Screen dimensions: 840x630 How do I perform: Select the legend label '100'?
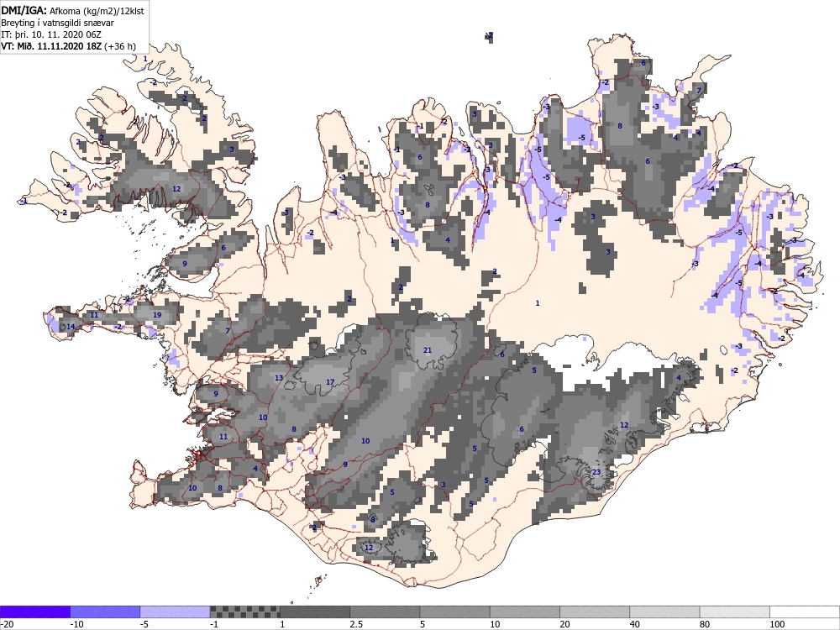click(777, 624)
